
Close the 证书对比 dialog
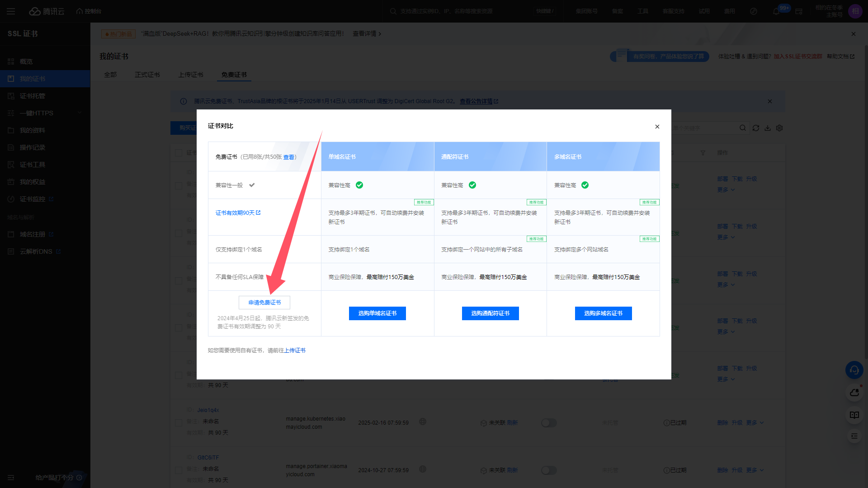tap(657, 127)
